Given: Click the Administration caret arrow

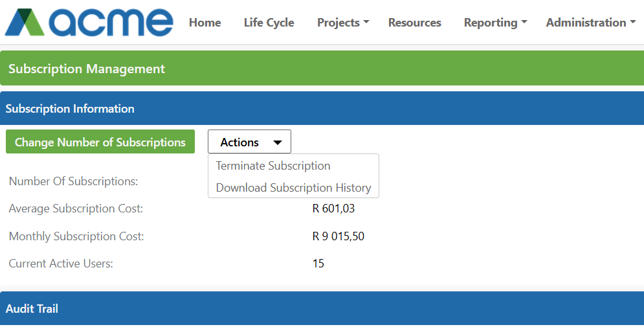Looking at the screenshot, I should [x=633, y=22].
